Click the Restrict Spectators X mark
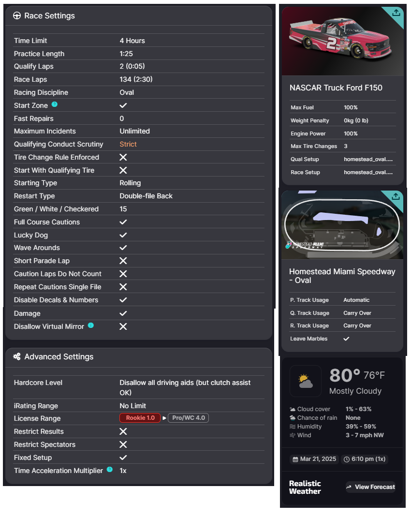 [x=123, y=444]
